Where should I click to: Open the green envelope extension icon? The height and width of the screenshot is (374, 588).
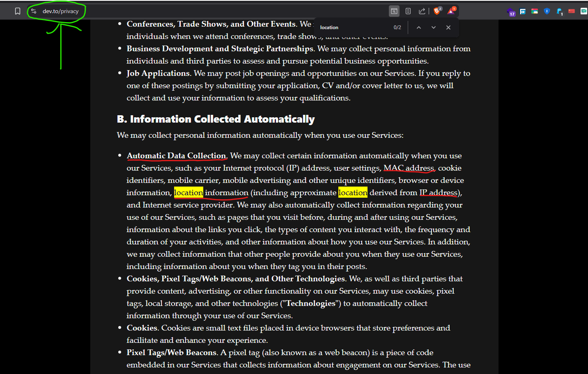pyautogui.click(x=584, y=11)
